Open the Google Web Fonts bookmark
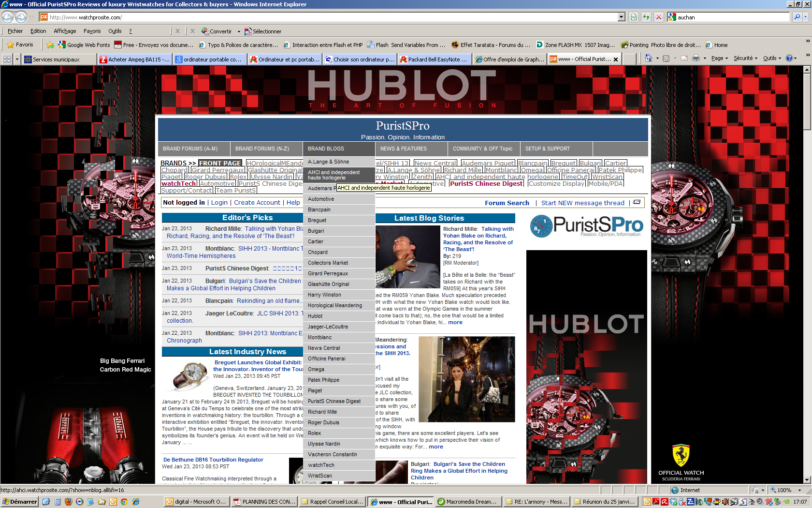812x508 pixels. point(84,45)
